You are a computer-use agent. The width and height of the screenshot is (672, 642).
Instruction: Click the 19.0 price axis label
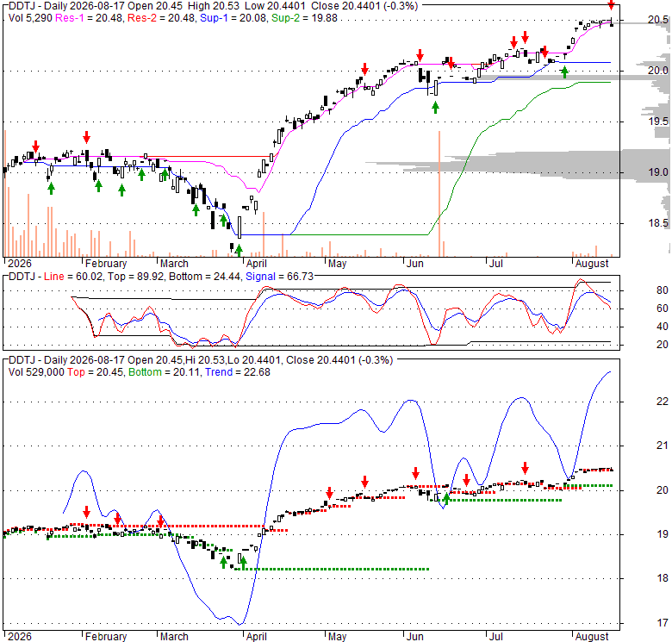click(x=658, y=172)
